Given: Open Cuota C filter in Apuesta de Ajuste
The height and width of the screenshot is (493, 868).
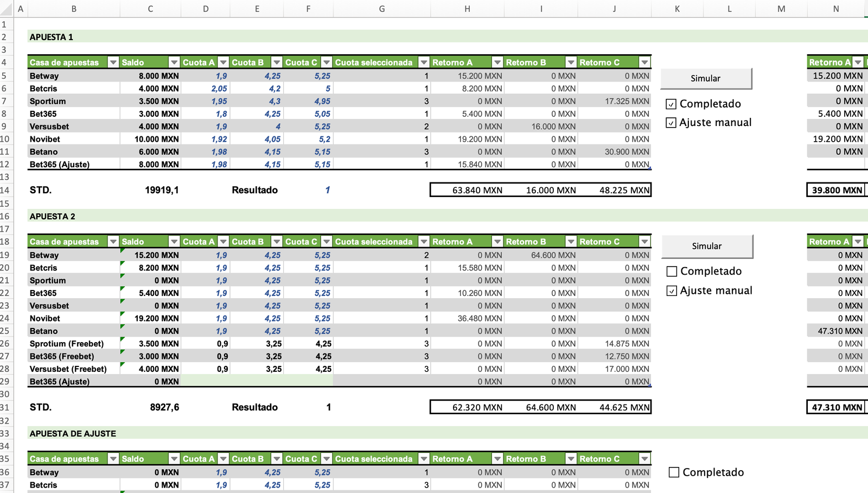Looking at the screenshot, I should click(326, 459).
